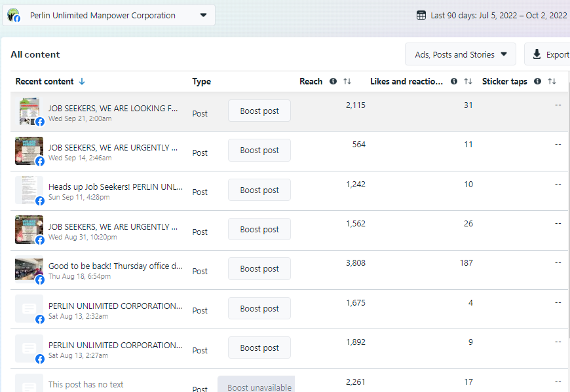Viewport: 570px width, 392px height.
Task: Click the Facebook badge on Aug 18 post
Action: point(40,280)
